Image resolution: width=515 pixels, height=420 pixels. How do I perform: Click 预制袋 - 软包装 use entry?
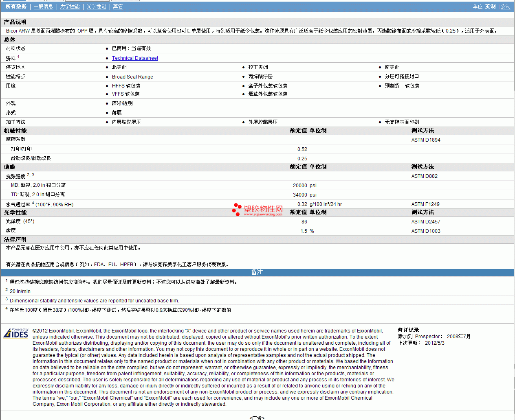tap(402, 86)
